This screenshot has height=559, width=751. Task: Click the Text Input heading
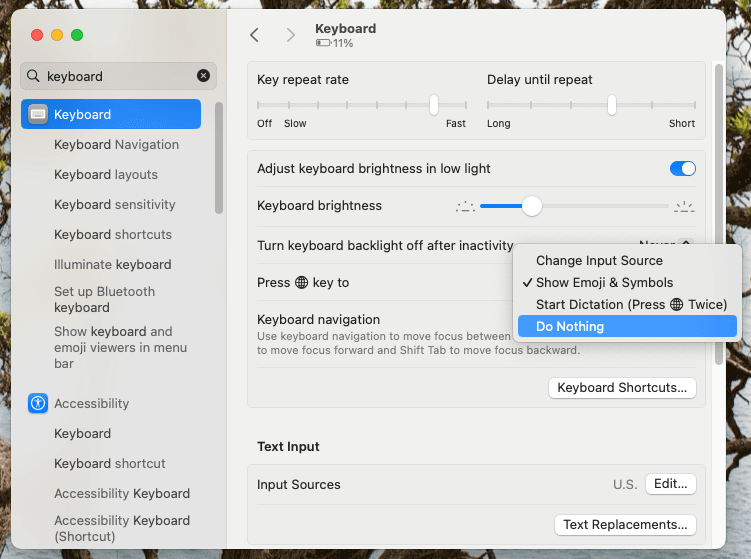tap(288, 446)
